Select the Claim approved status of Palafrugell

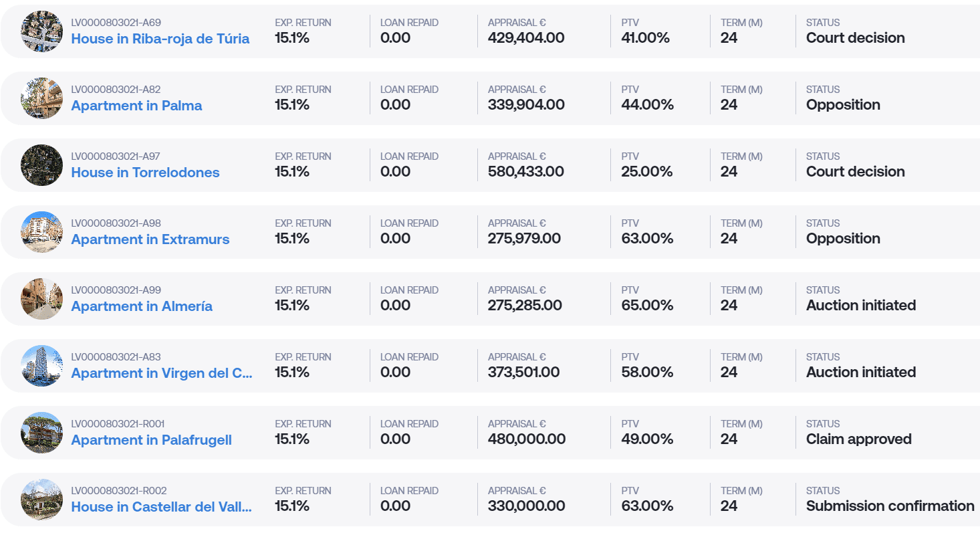point(859,439)
